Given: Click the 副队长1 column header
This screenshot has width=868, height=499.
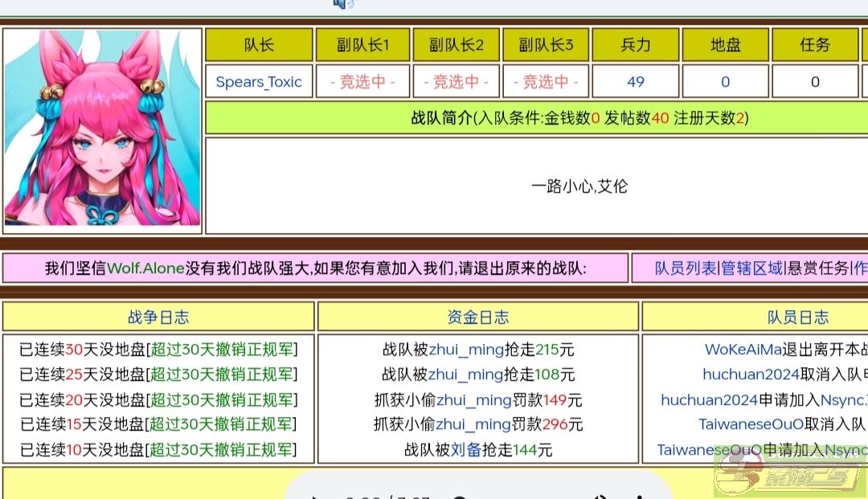Looking at the screenshot, I should [x=362, y=45].
